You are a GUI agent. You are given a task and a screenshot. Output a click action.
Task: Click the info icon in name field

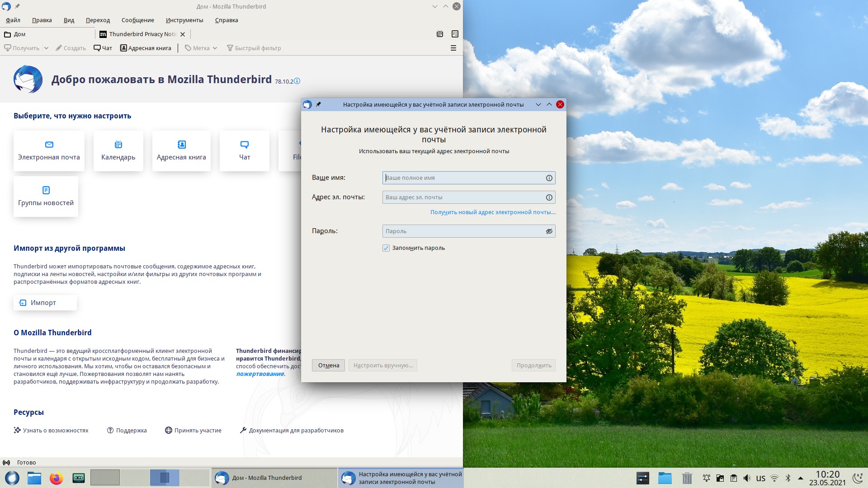(x=549, y=178)
